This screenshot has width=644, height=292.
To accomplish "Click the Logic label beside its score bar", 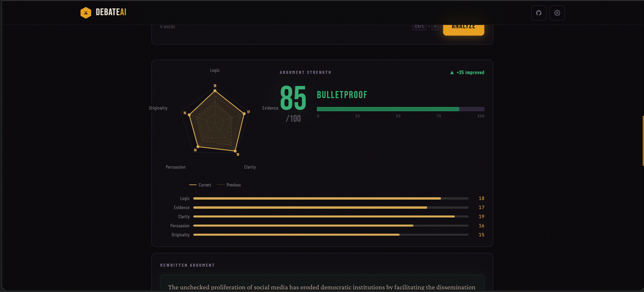I will tap(185, 199).
